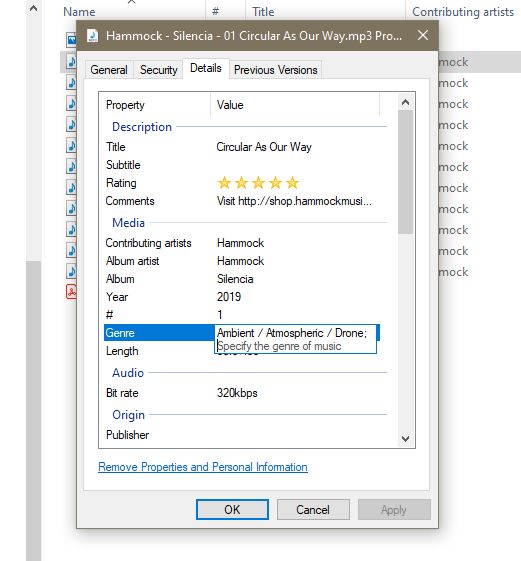521x561 pixels.
Task: Select the last mp3 file icon above the PDF
Action: coord(71,271)
